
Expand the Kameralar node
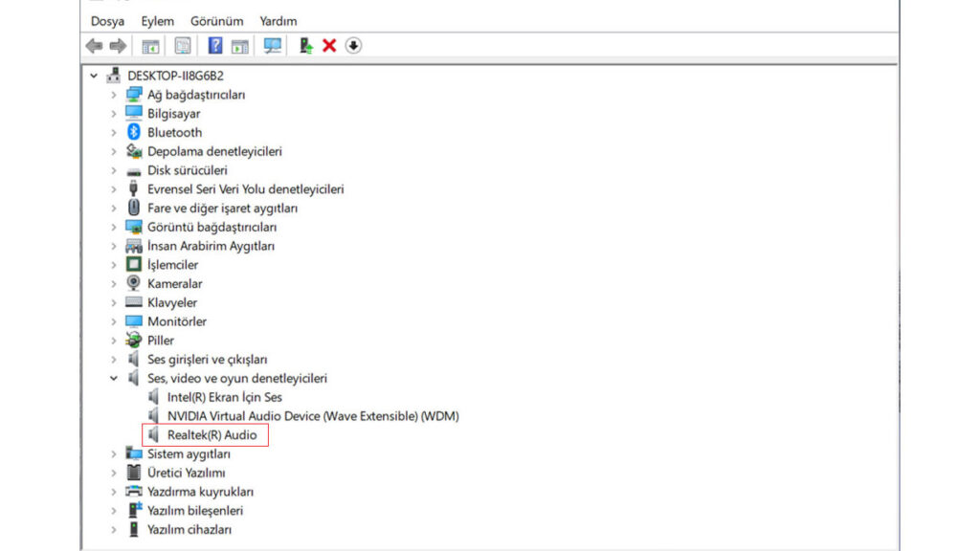(x=114, y=284)
